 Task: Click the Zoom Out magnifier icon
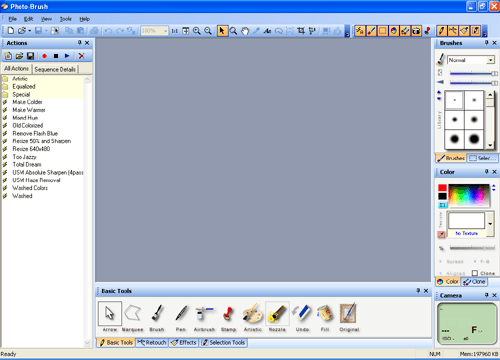click(x=208, y=31)
